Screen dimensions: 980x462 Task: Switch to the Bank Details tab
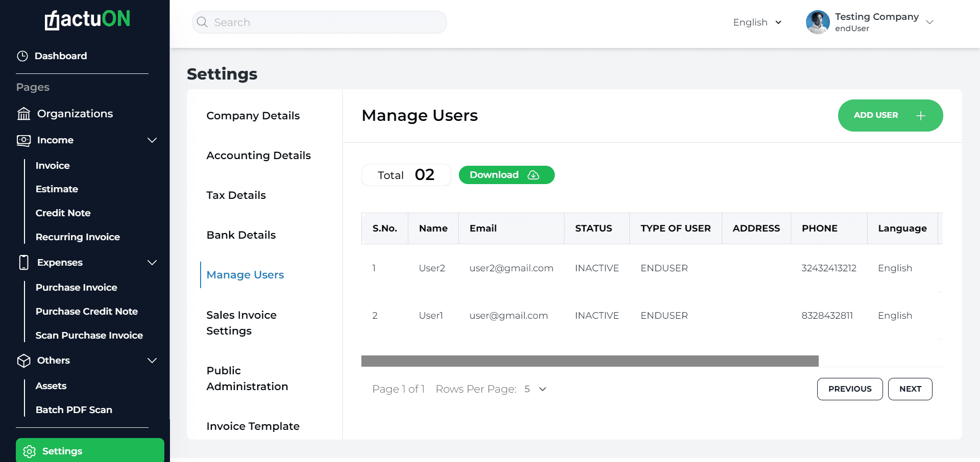pos(241,235)
